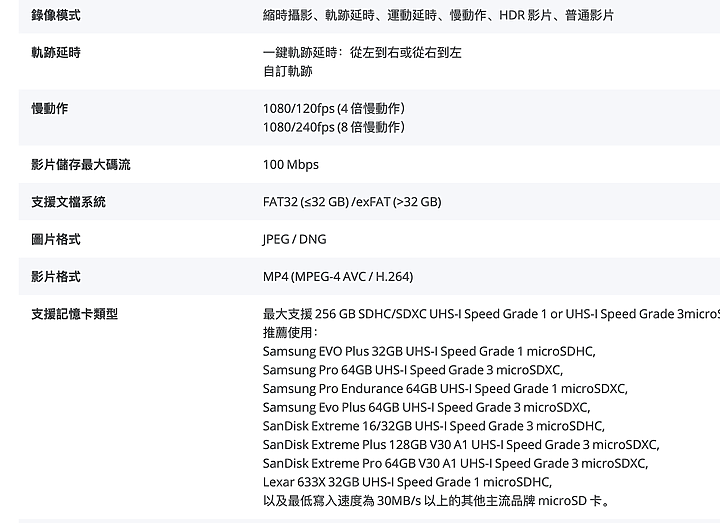The width and height of the screenshot is (720, 523).
Task: Select the Samsung Pro Endurance 64GB line
Action: point(445,389)
